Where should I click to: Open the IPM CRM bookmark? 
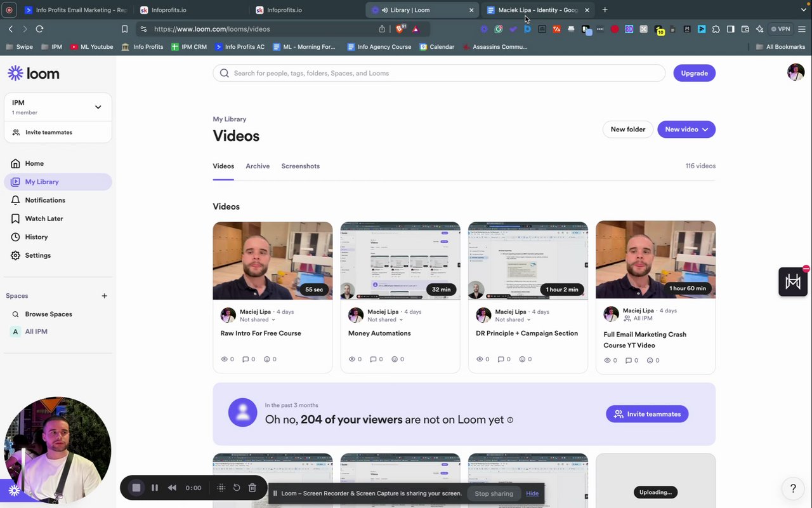(189, 47)
